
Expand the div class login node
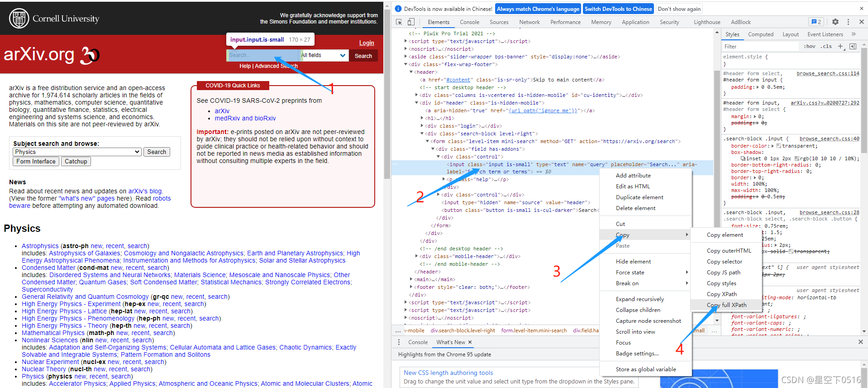(422, 126)
